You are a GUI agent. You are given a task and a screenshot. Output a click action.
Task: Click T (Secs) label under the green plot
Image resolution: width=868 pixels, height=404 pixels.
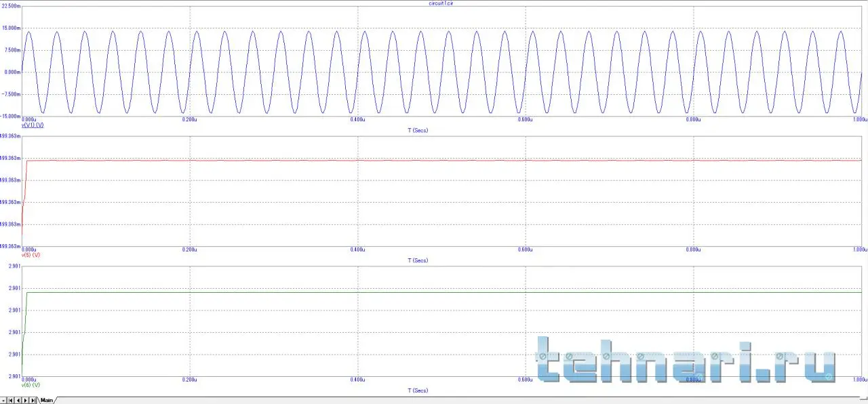(x=418, y=390)
